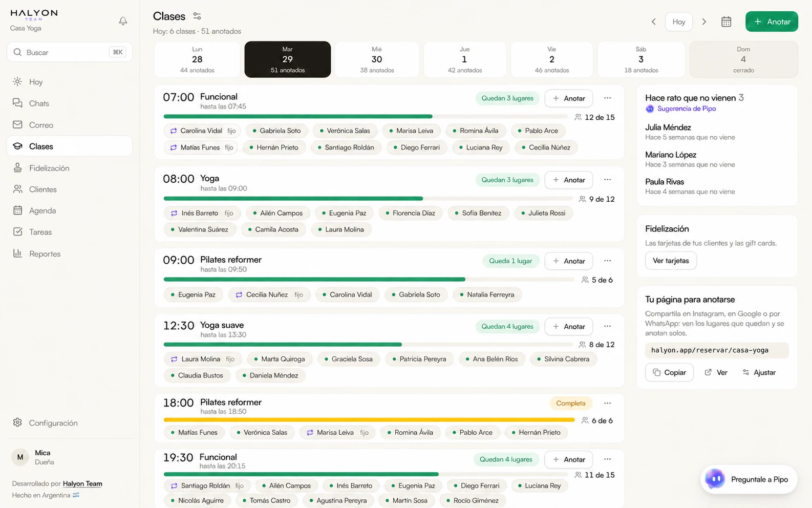812x508 pixels.
Task: Click Ajustar for the booking page
Action: tap(759, 372)
